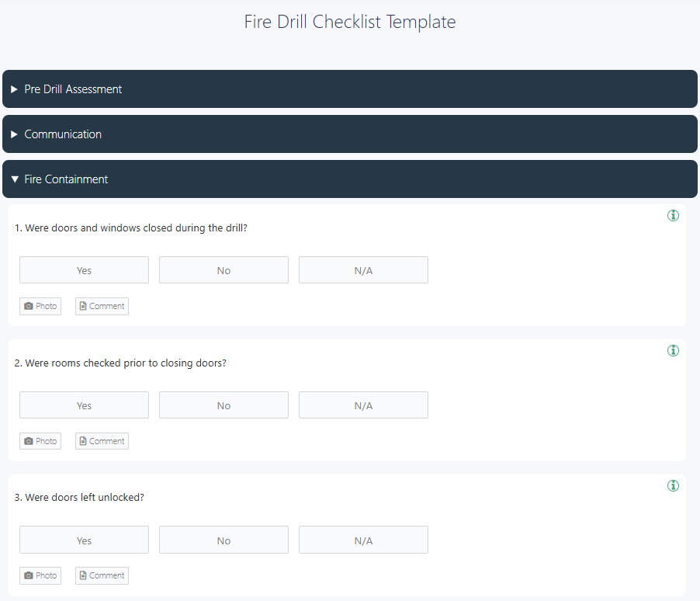Select No for doors and windows closed
Screen dimensions: 700x601
[224, 270]
